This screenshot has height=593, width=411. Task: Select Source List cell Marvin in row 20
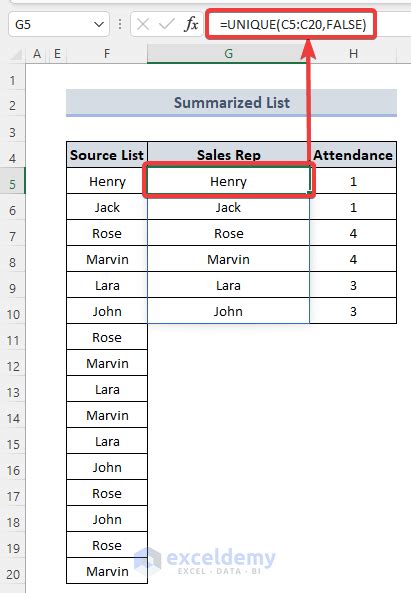[107, 571]
